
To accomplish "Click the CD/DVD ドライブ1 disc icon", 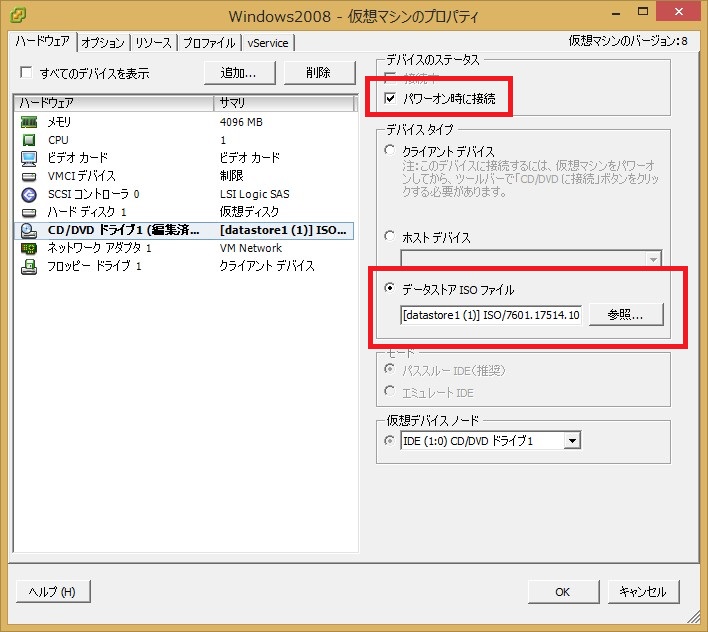I will tap(29, 230).
